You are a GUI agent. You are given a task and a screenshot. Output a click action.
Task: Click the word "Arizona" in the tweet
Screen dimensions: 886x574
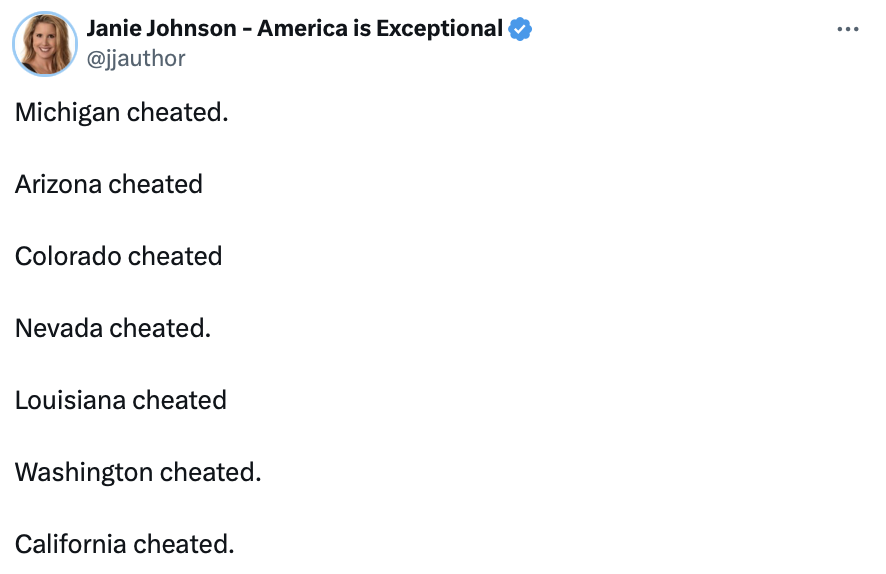pos(58,184)
